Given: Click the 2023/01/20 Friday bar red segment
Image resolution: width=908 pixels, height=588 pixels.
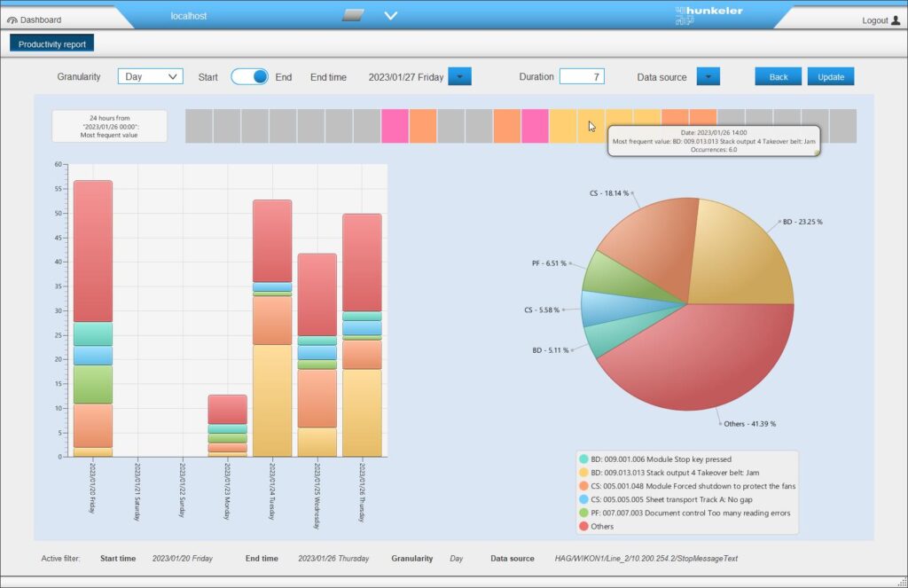Looking at the screenshot, I should (x=93, y=251).
